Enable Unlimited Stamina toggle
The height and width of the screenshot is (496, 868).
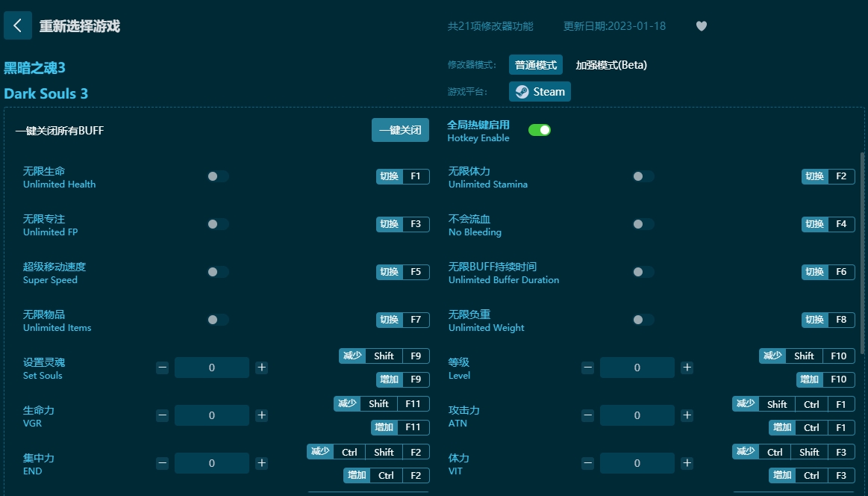click(x=643, y=176)
